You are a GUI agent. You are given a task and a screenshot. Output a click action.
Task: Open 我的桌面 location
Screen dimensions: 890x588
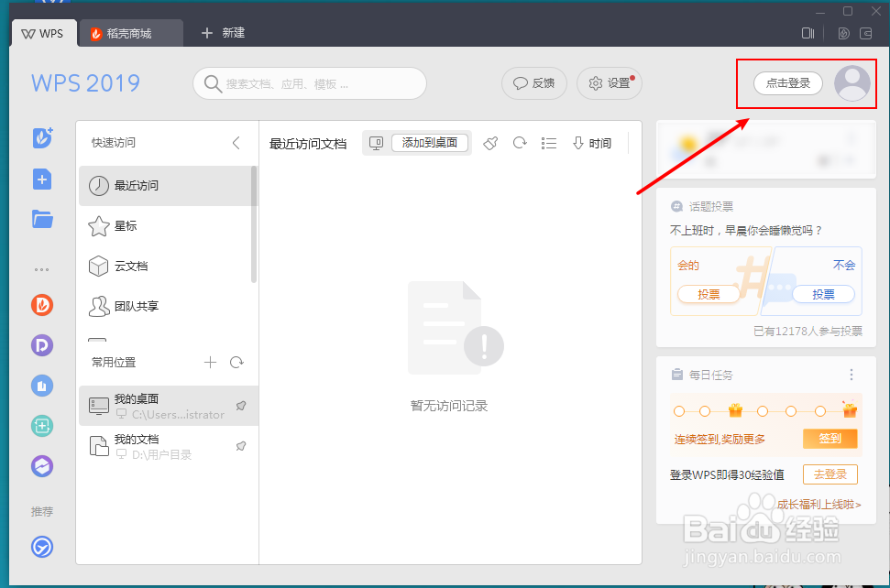tap(169, 406)
